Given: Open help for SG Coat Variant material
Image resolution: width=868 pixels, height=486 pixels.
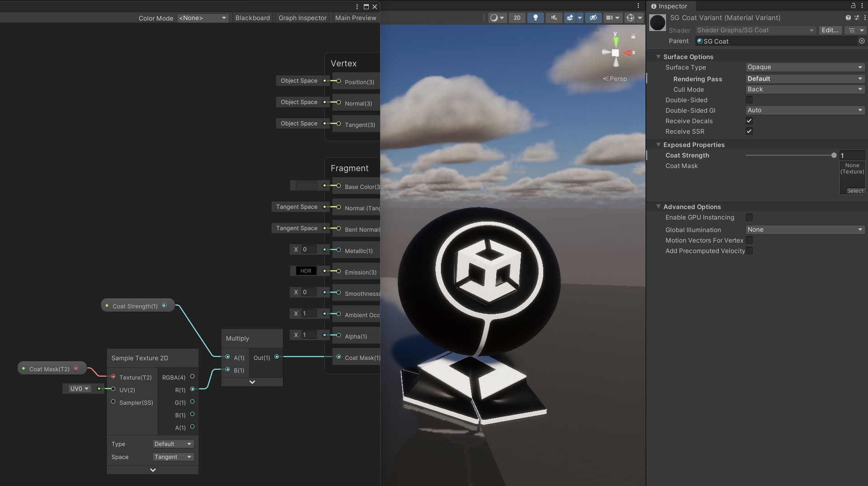Looking at the screenshot, I should 847,18.
